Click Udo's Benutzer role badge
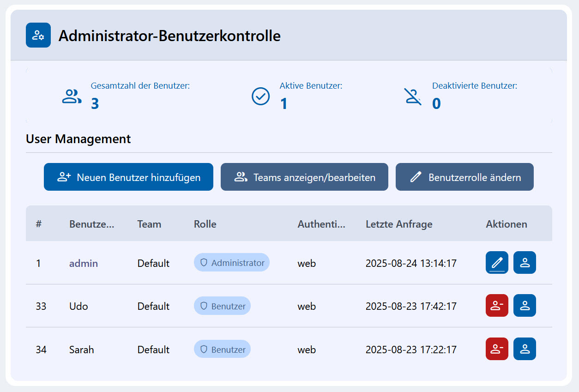This screenshot has height=392, width=579. 222,306
